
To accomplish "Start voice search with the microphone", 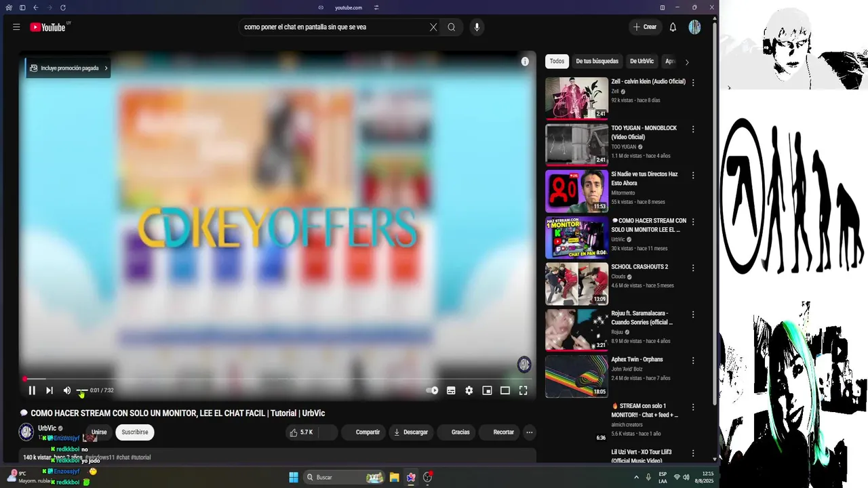I will click(x=477, y=27).
